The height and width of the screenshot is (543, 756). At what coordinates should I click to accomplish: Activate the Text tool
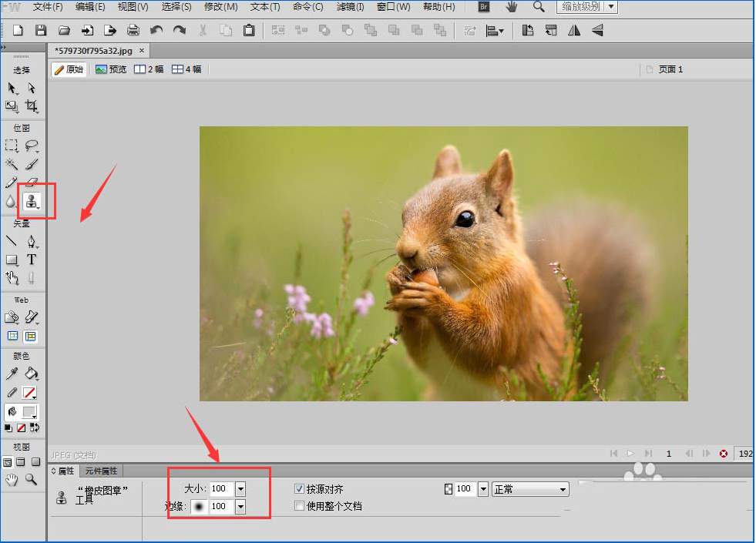click(x=32, y=260)
